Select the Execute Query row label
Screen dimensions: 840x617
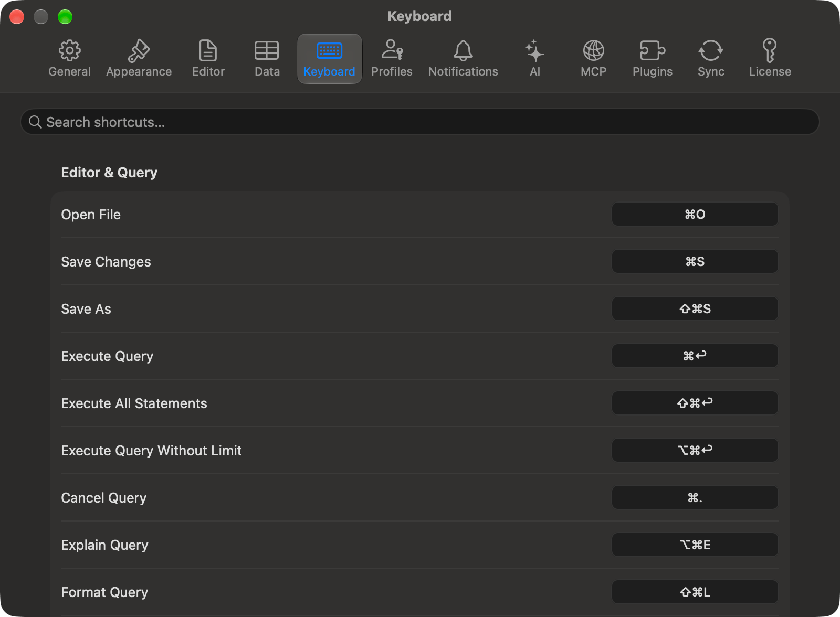tap(107, 356)
